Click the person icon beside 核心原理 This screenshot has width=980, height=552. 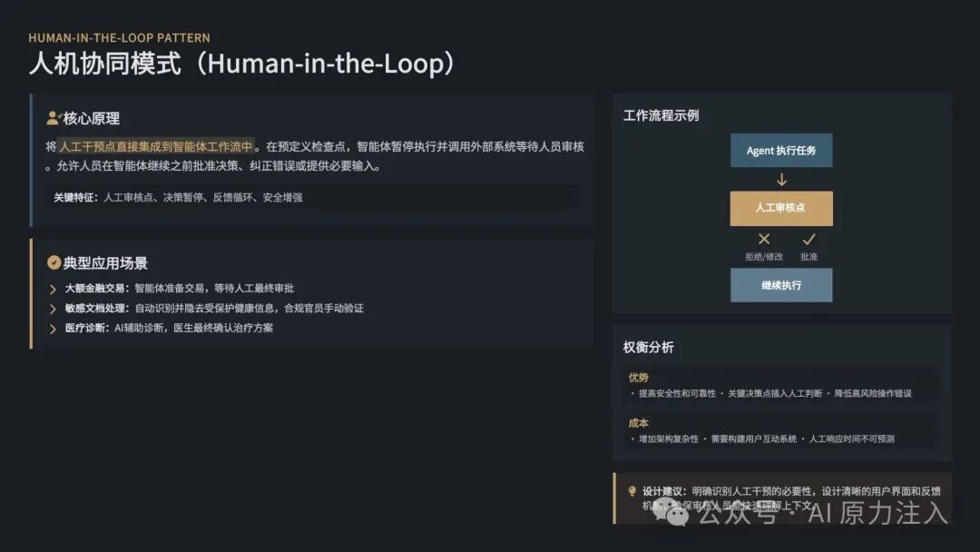(x=54, y=117)
